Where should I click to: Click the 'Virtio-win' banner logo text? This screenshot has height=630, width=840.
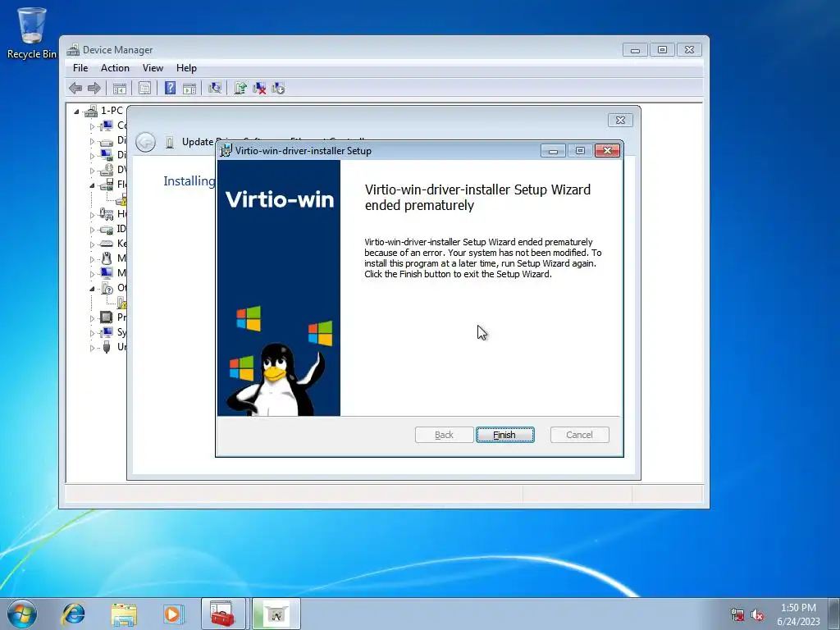(280, 199)
